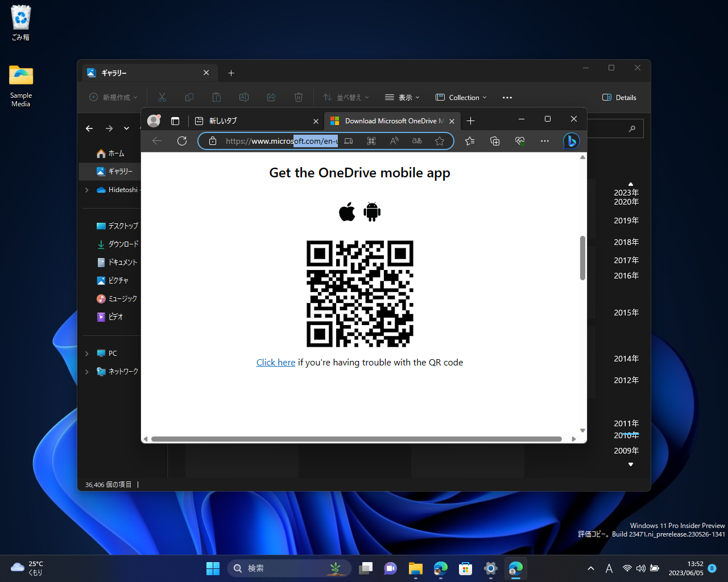This screenshot has width=728, height=582.
Task: Open the Favorites list icon
Action: pos(470,141)
